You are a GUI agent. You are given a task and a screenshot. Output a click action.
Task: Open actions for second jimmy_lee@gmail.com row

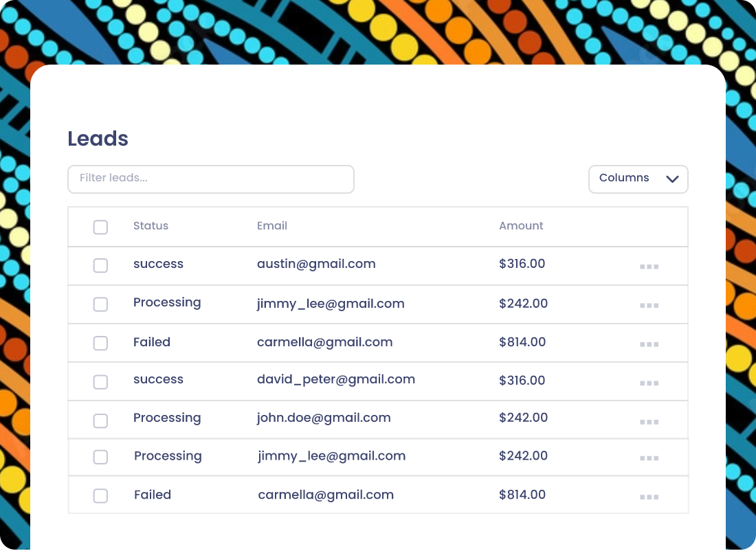point(649,458)
